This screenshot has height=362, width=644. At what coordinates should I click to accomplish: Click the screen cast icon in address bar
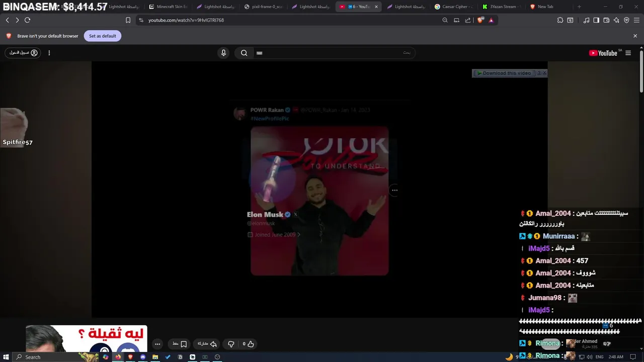click(456, 20)
